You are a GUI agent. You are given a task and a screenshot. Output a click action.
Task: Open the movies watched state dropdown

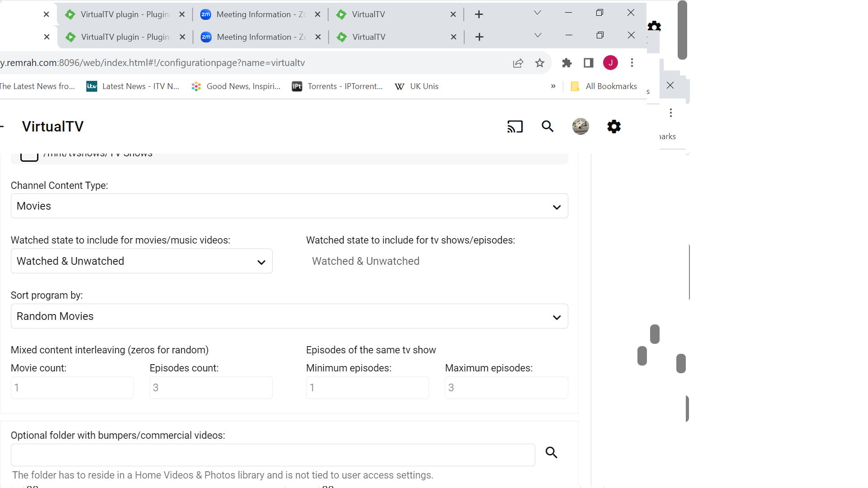click(142, 261)
